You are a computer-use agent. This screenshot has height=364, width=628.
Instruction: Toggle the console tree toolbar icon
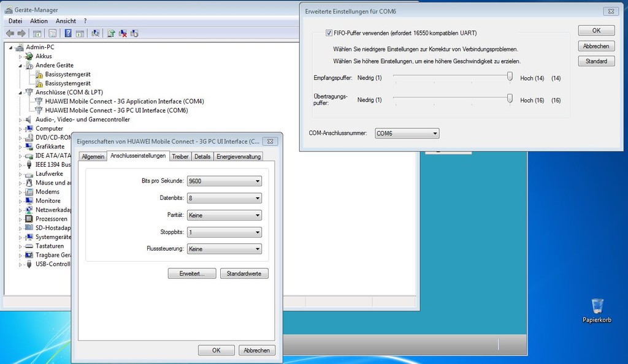(x=37, y=34)
